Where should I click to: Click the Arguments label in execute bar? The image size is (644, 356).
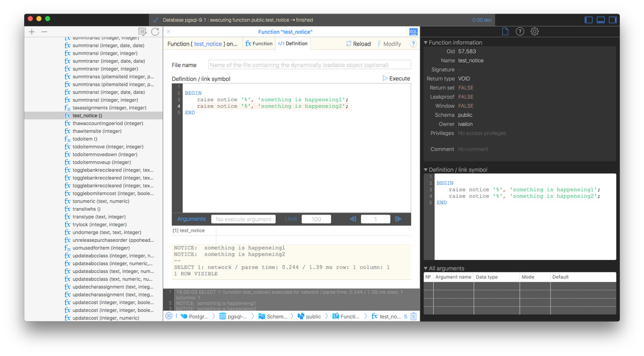click(192, 219)
